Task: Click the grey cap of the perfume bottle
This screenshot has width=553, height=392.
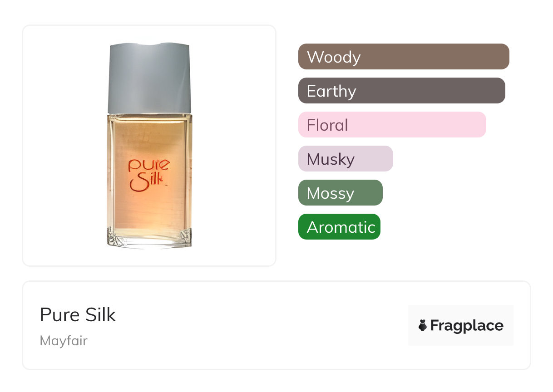Action: tap(149, 78)
